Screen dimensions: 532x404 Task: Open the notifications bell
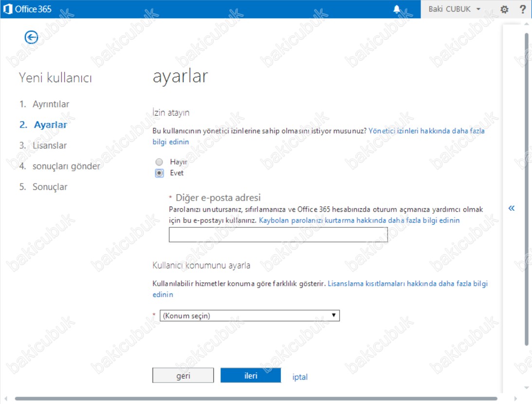click(x=397, y=9)
